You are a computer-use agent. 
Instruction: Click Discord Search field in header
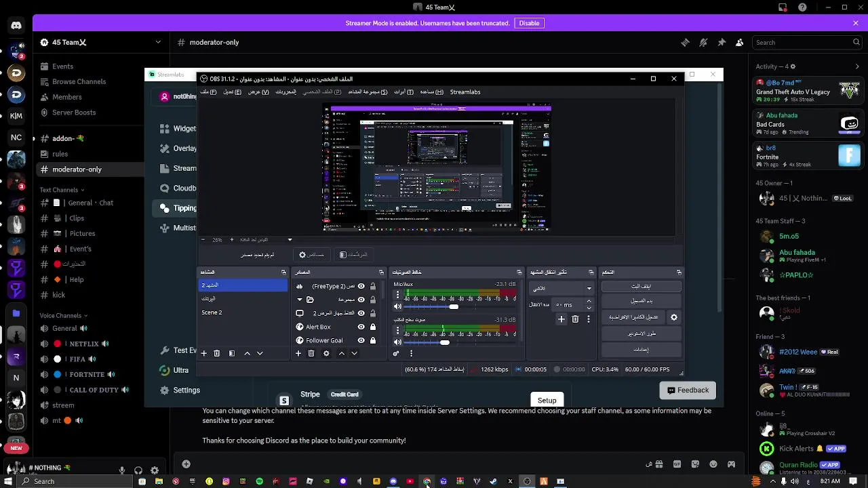[808, 42]
